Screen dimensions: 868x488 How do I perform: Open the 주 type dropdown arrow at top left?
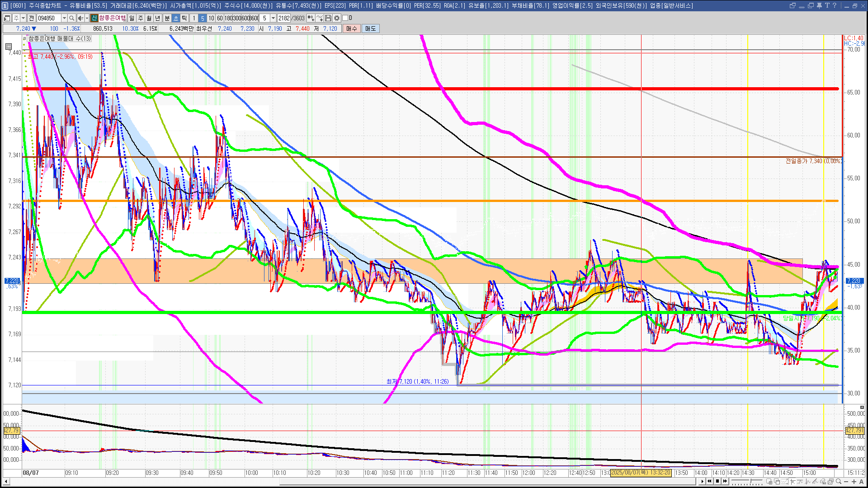point(23,18)
